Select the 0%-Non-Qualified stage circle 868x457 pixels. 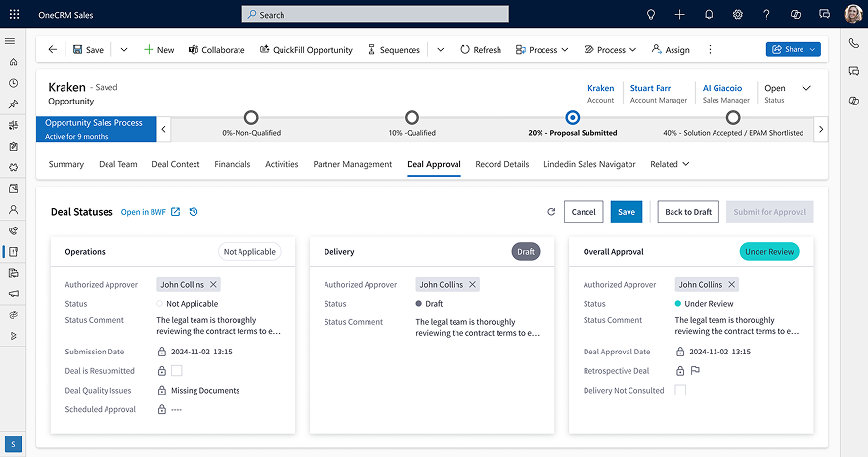tap(251, 117)
